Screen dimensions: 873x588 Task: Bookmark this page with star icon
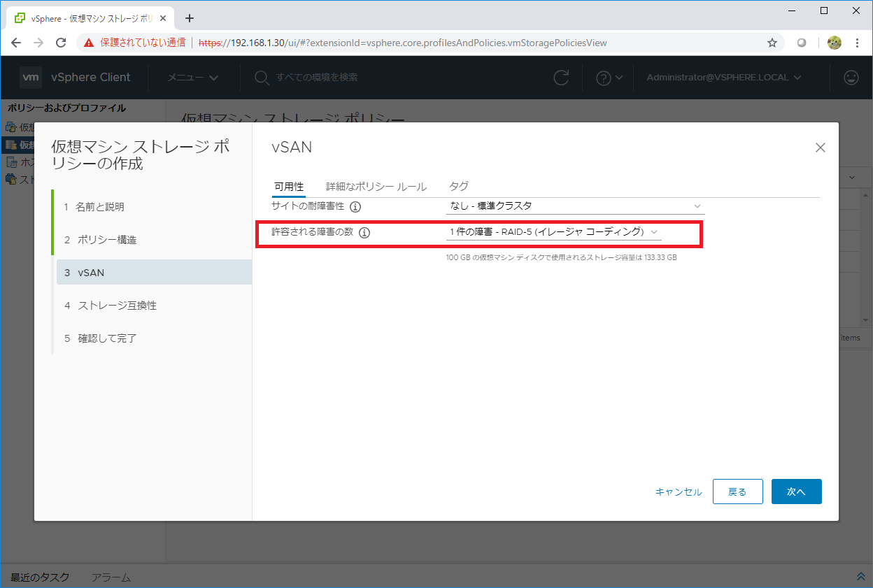[x=772, y=43]
